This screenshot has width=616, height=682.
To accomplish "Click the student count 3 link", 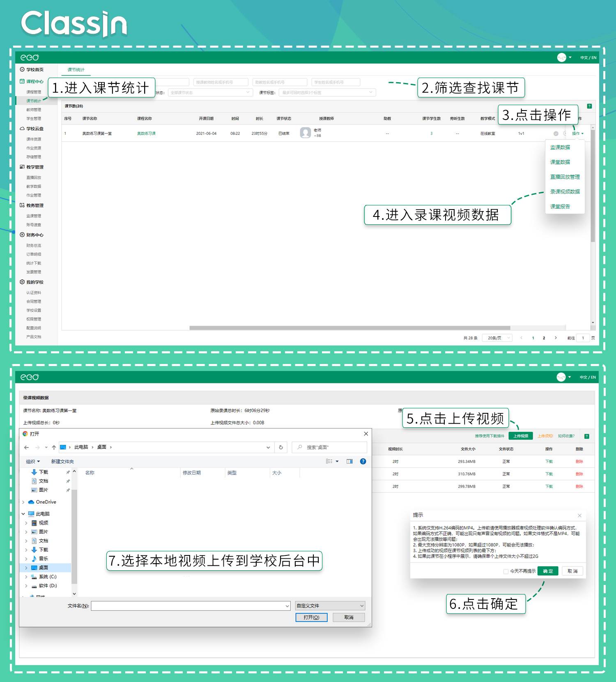I will (431, 134).
